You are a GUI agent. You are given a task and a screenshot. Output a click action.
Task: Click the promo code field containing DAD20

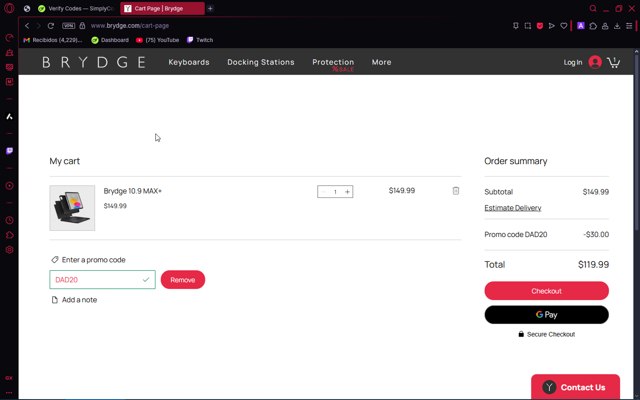(102, 280)
